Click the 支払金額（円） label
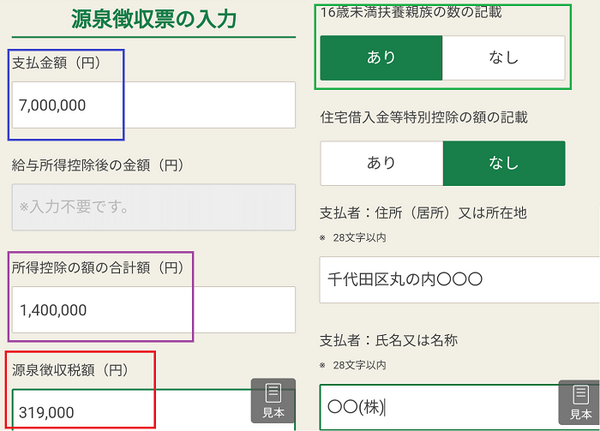 [x=57, y=63]
